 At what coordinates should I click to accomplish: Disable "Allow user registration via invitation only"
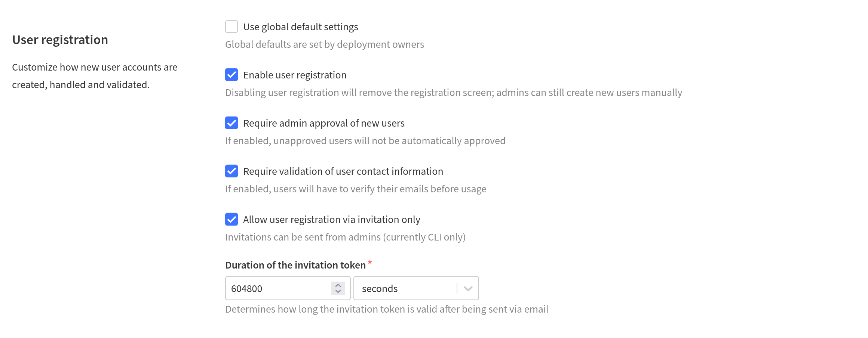click(x=232, y=219)
